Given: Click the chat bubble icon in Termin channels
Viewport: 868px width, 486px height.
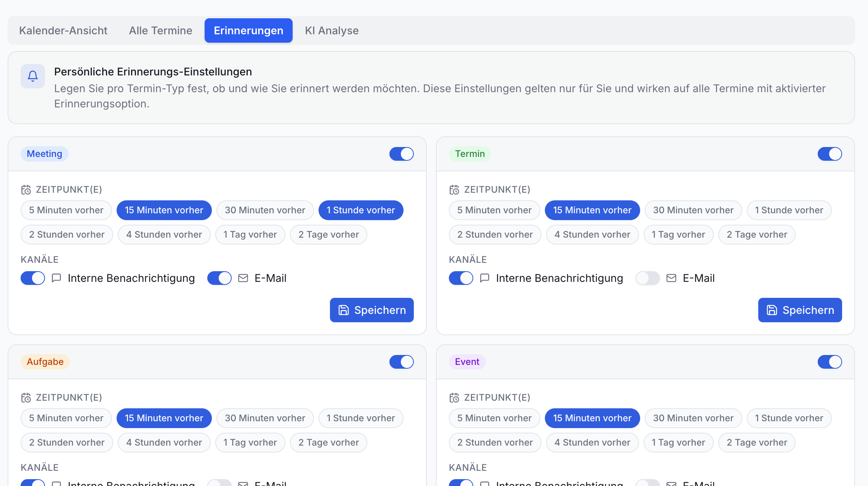Looking at the screenshot, I should coord(485,278).
